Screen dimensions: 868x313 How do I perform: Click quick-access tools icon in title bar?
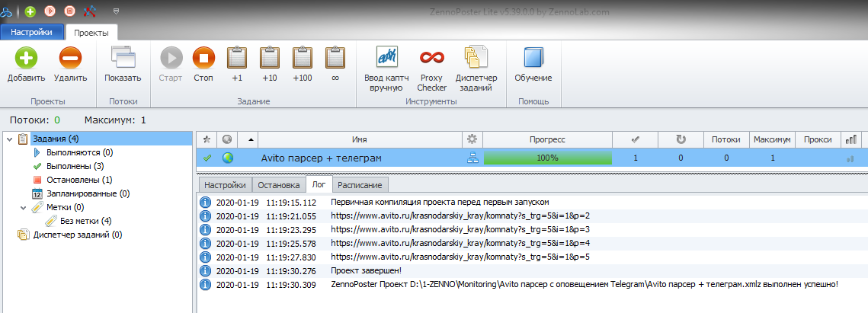[89, 11]
